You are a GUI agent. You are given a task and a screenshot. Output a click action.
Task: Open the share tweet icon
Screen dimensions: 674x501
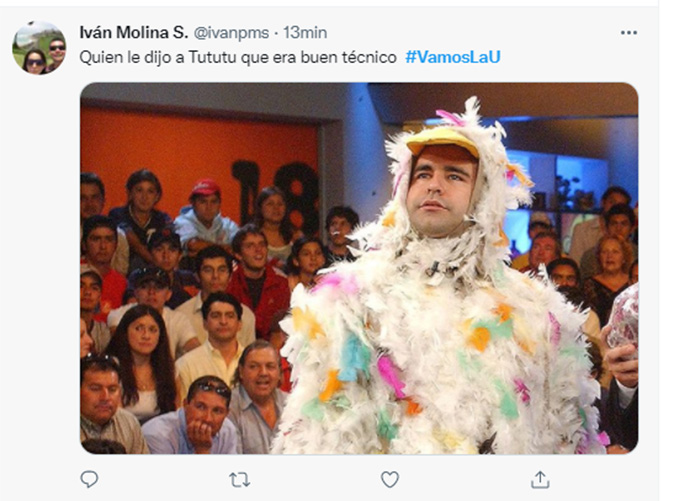(x=540, y=480)
